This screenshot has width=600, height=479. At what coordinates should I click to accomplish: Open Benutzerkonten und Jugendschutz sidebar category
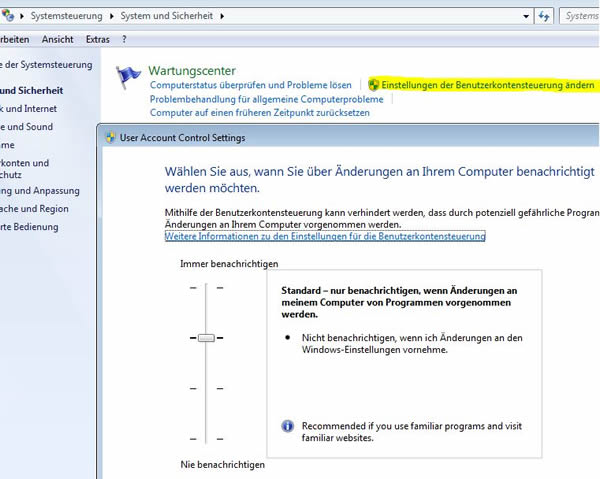coord(24,169)
